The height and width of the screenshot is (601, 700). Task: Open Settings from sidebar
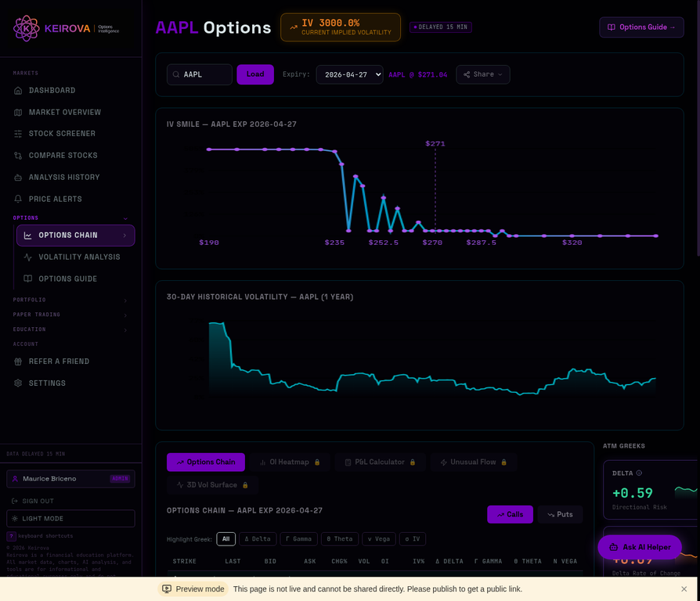click(x=47, y=383)
